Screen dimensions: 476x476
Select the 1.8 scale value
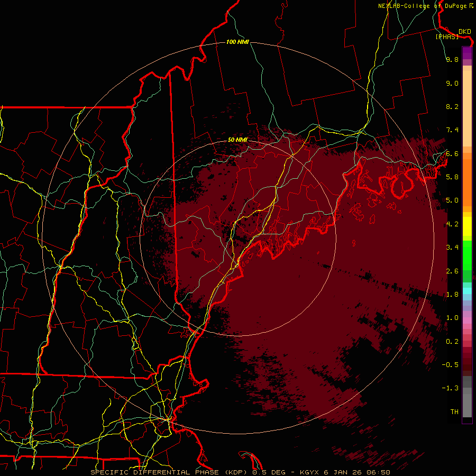coord(452,294)
